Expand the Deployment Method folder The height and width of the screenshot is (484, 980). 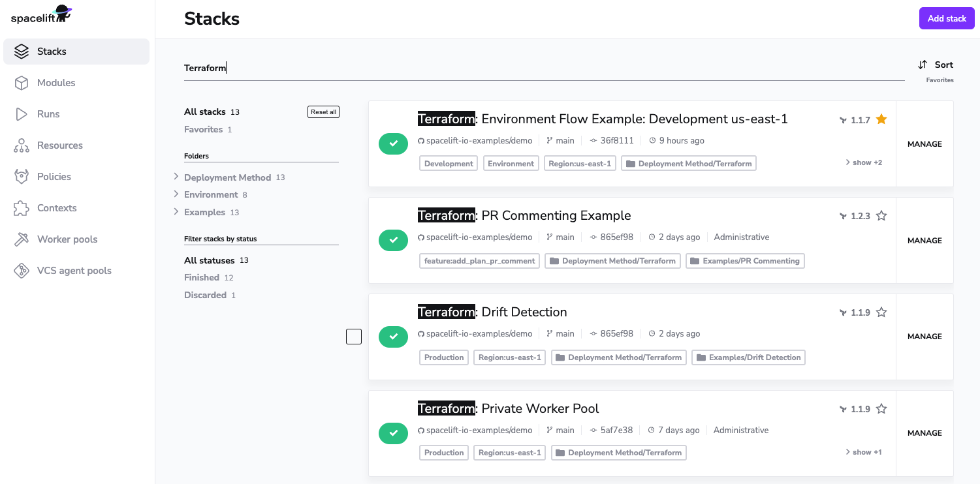[x=176, y=177]
